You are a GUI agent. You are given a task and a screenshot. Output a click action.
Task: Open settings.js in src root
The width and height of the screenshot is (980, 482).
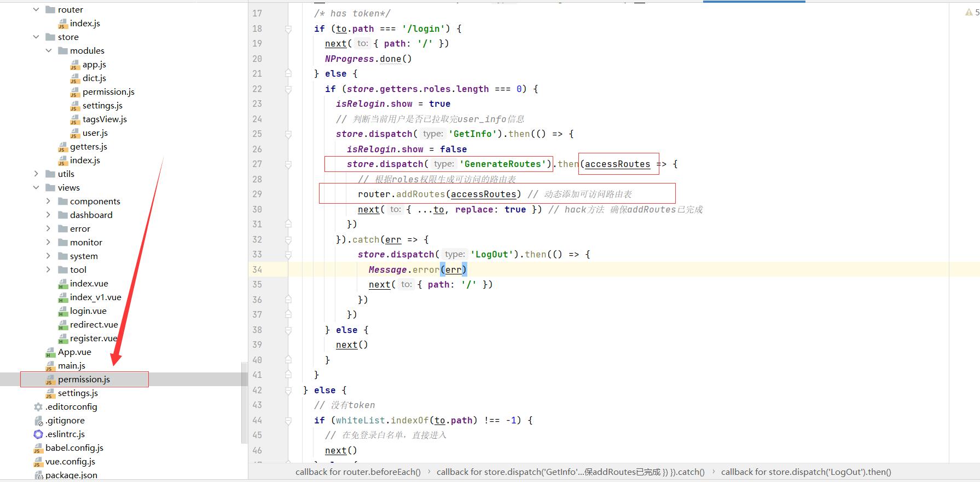pyautogui.click(x=78, y=393)
